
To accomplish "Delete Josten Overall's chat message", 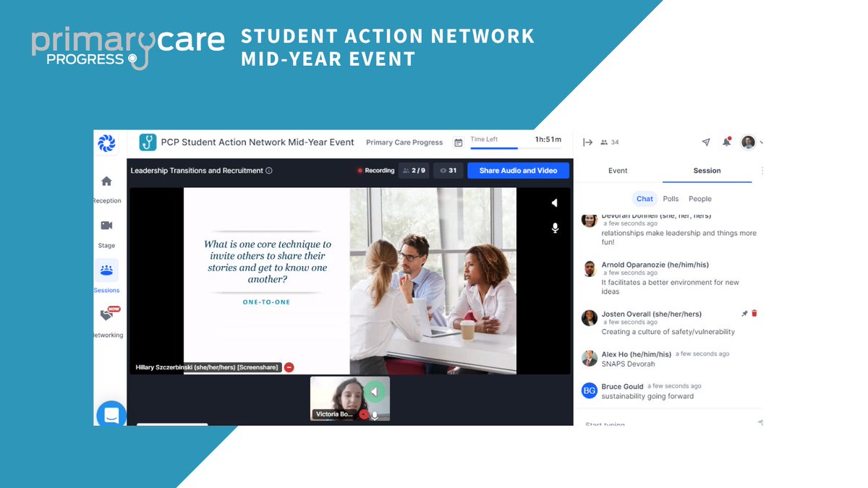I will click(754, 314).
